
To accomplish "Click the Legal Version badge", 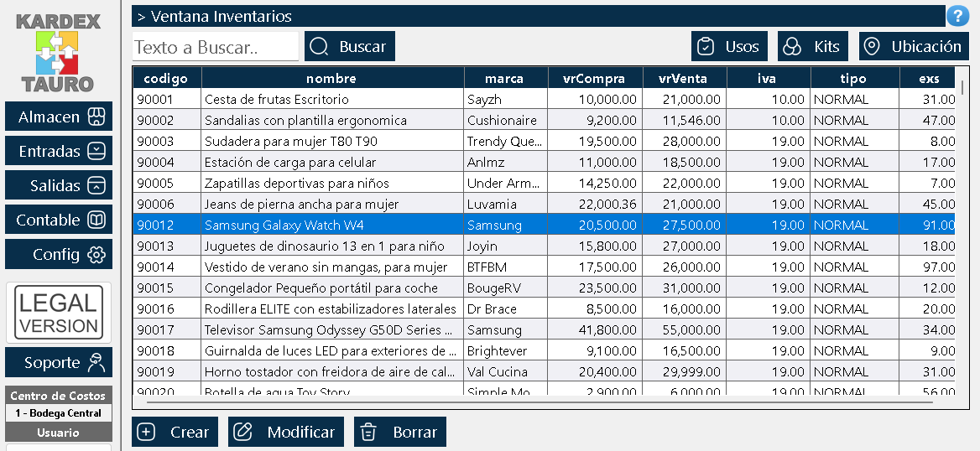I will [59, 313].
